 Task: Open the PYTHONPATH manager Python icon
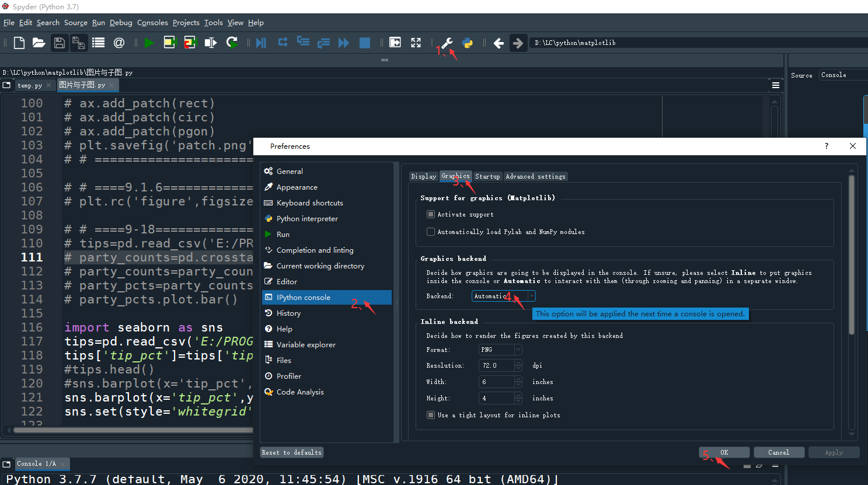click(x=468, y=43)
